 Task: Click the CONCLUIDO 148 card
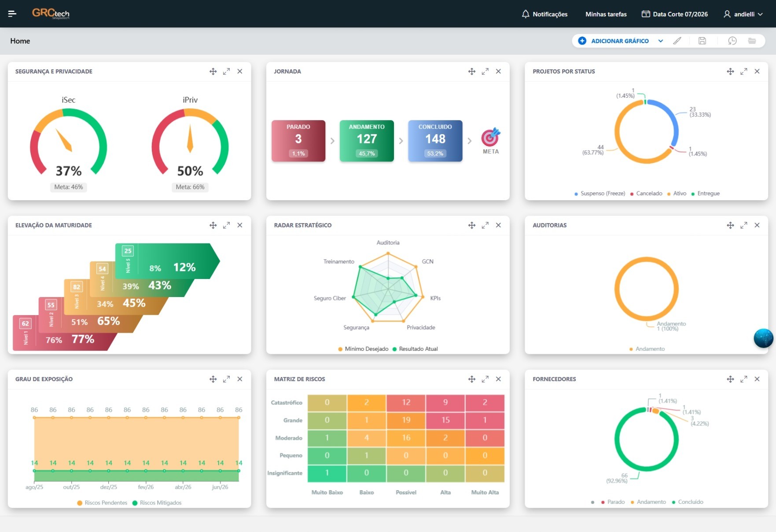coord(435,141)
